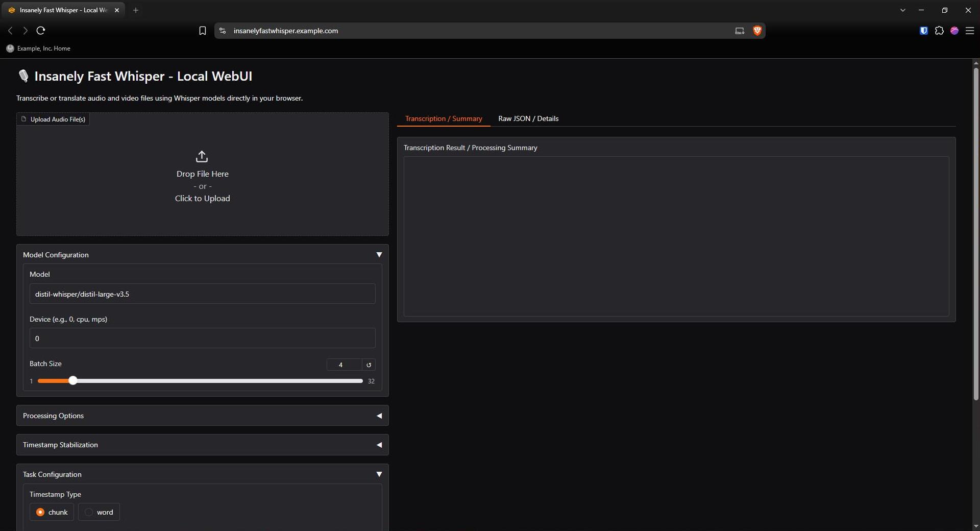
Task: Click the Batch Size maximum value 32
Action: click(371, 381)
